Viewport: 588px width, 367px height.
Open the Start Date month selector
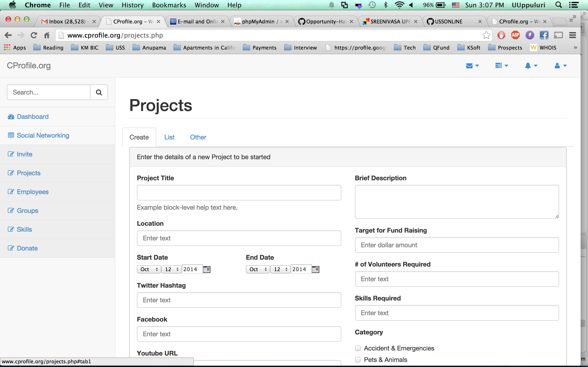[149, 269]
